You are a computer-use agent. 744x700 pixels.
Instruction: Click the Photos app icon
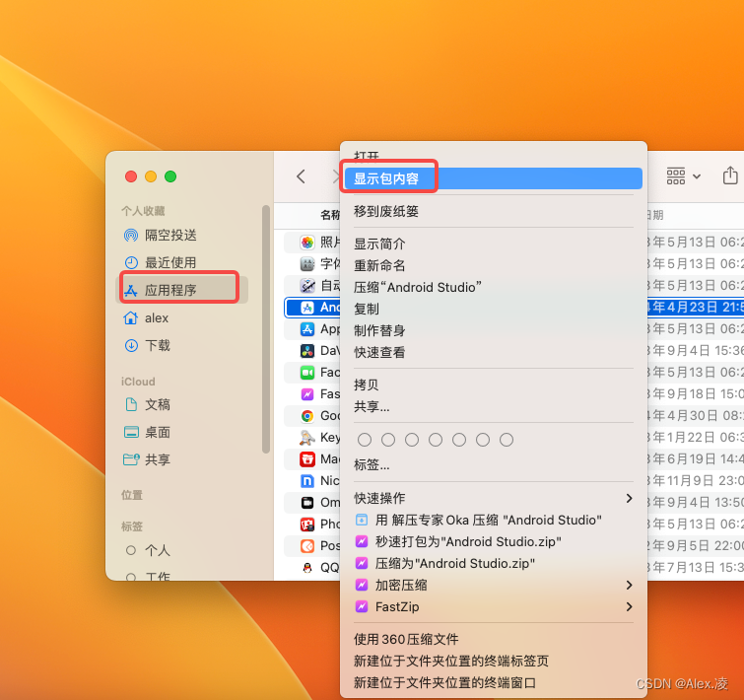[x=307, y=243]
